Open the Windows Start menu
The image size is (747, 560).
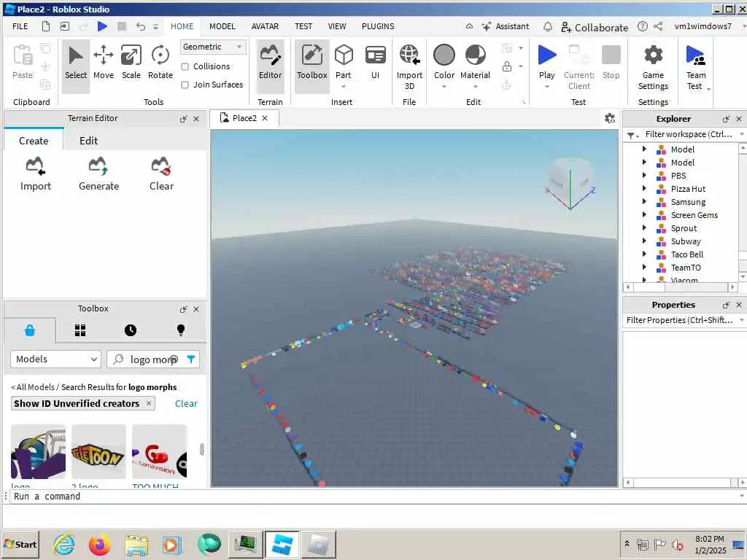pos(20,544)
